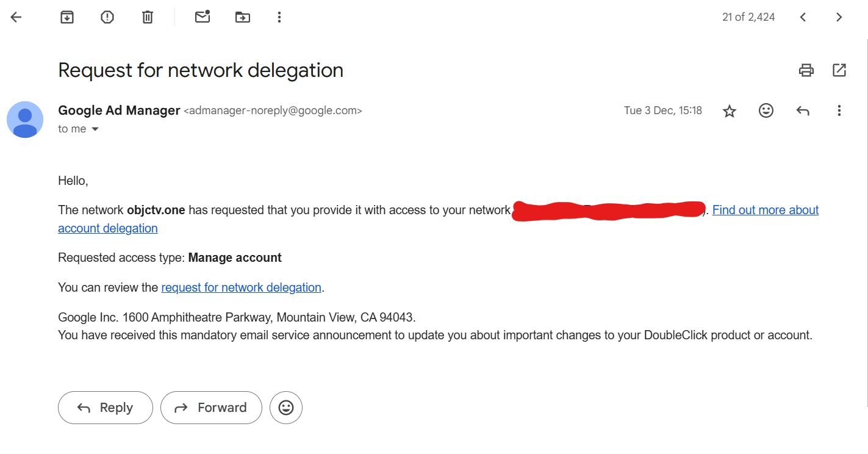Screen dimensions: 868x454
Task: Print the email
Action: tap(806, 70)
